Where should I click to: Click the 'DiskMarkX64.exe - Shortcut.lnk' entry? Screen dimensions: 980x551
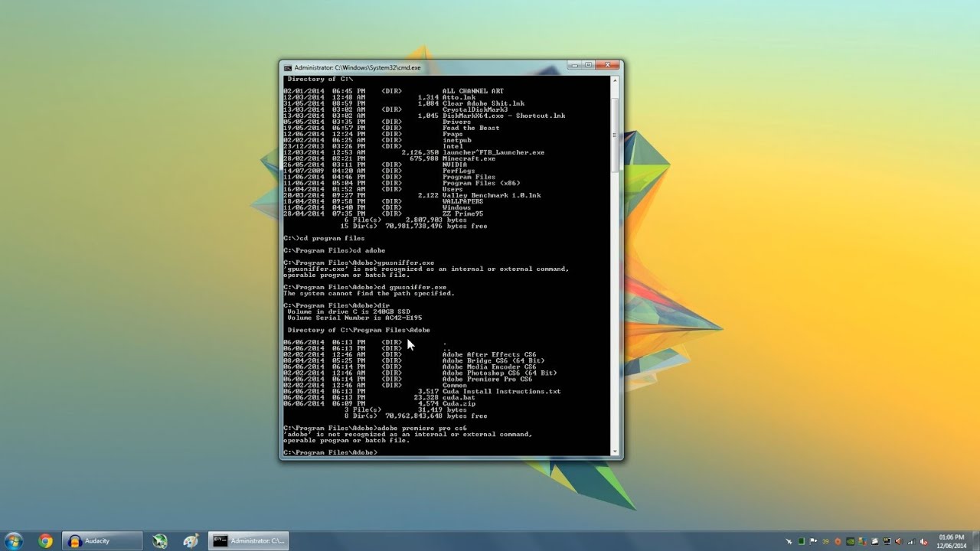click(504, 116)
